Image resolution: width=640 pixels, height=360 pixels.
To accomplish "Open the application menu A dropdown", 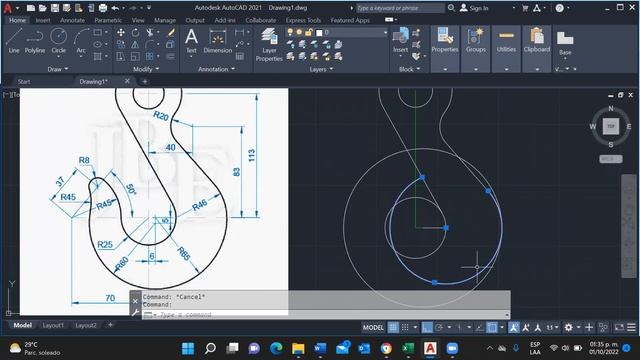I will [x=10, y=8].
